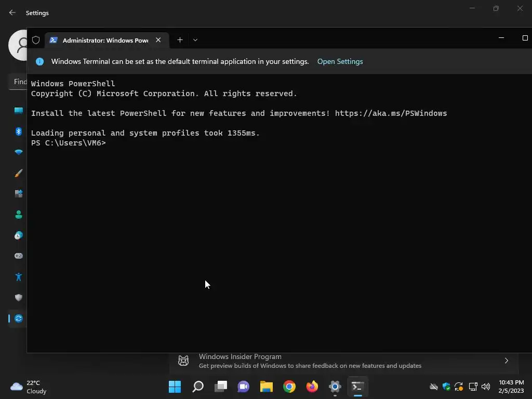Viewport: 532px width, 399px height.
Task: Click the https://aka.ms/PSWindows URL
Action: pos(391,113)
